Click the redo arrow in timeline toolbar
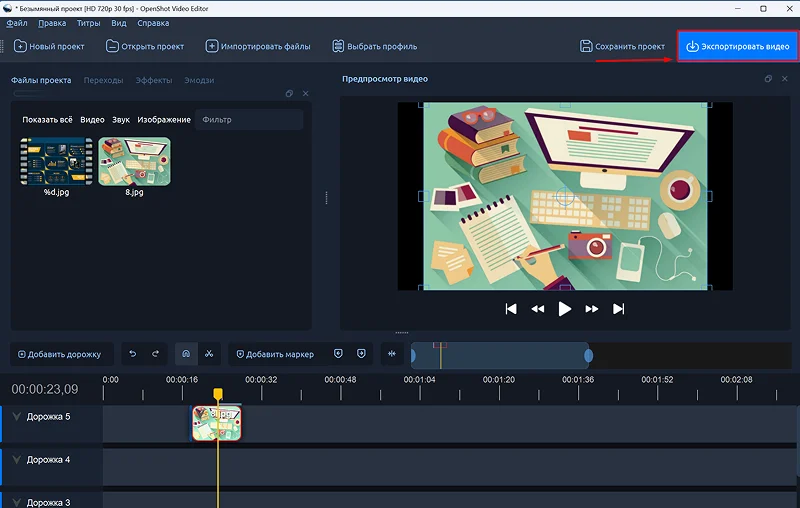The width and height of the screenshot is (800, 508). [156, 354]
